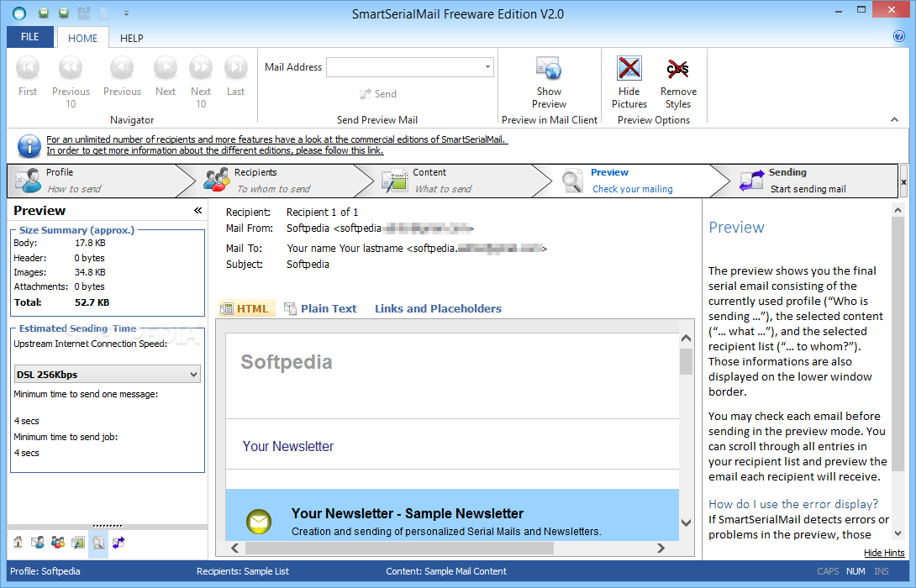916x588 pixels.
Task: Collapse the Preview side panel with double chevron
Action: coord(198,210)
